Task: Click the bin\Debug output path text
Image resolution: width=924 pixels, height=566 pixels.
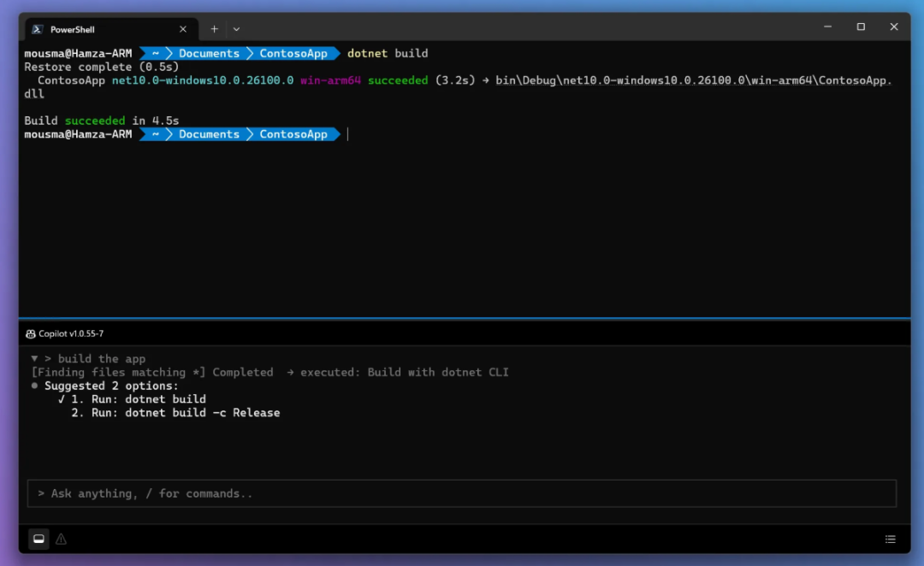Action: point(694,80)
